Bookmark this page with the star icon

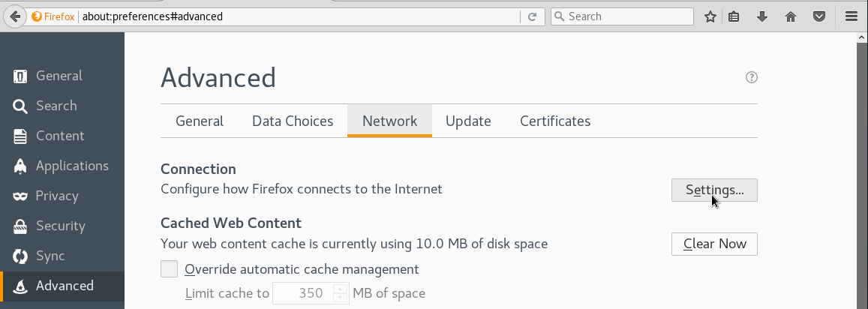[710, 16]
